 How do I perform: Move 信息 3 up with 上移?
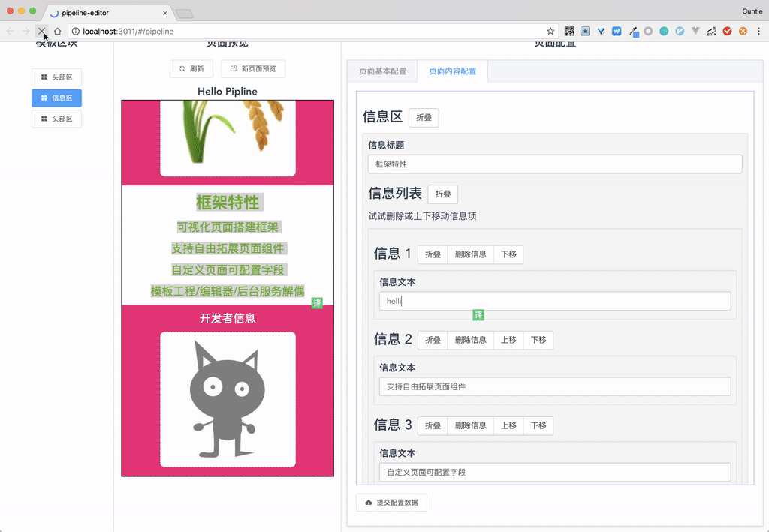pyautogui.click(x=508, y=425)
